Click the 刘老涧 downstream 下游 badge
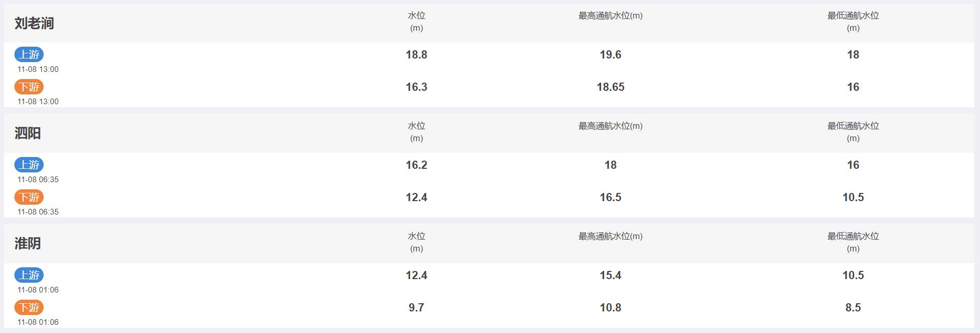 click(x=29, y=87)
